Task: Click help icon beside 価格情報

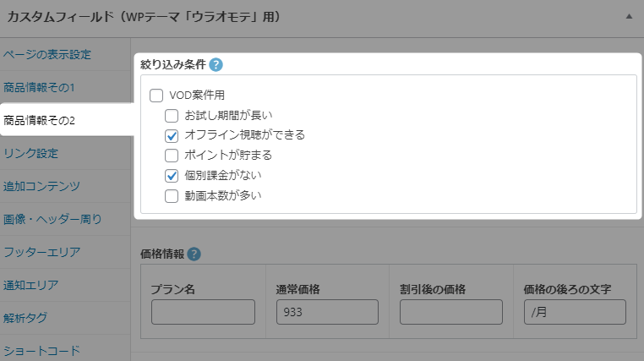Action: pyautogui.click(x=194, y=254)
